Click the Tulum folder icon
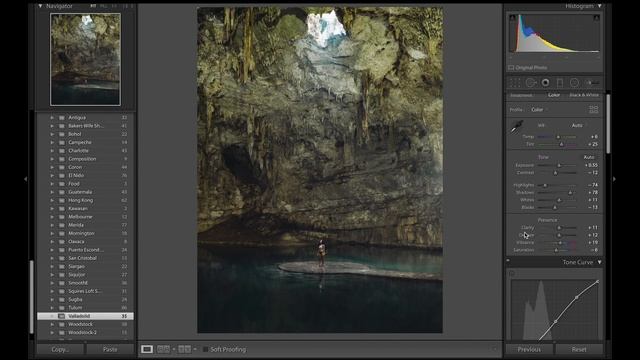Image resolution: width=640 pixels, height=360 pixels. (x=62, y=308)
